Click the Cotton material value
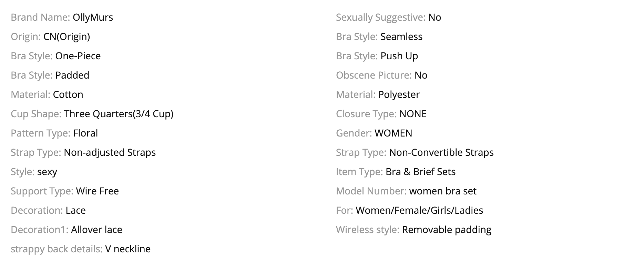 pos(68,94)
